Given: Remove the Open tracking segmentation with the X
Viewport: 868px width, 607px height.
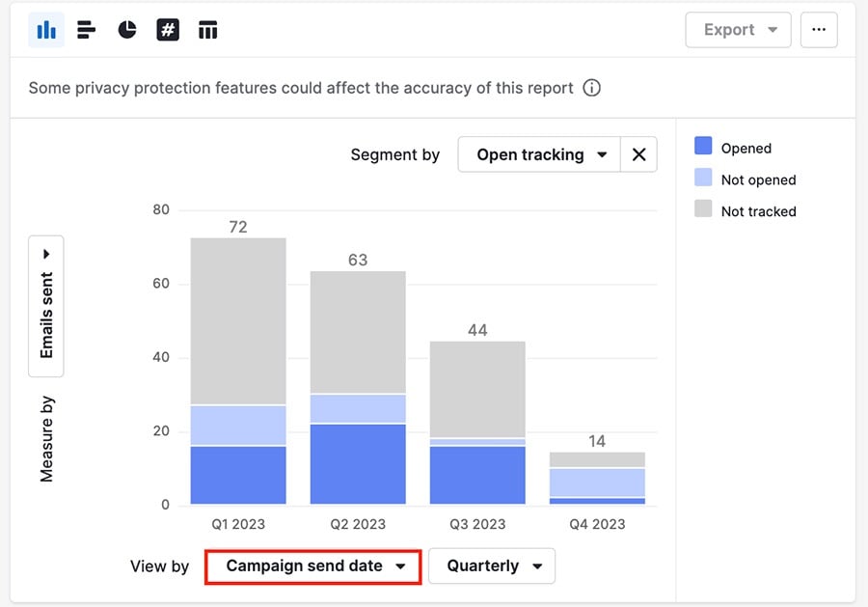Looking at the screenshot, I should 640,154.
